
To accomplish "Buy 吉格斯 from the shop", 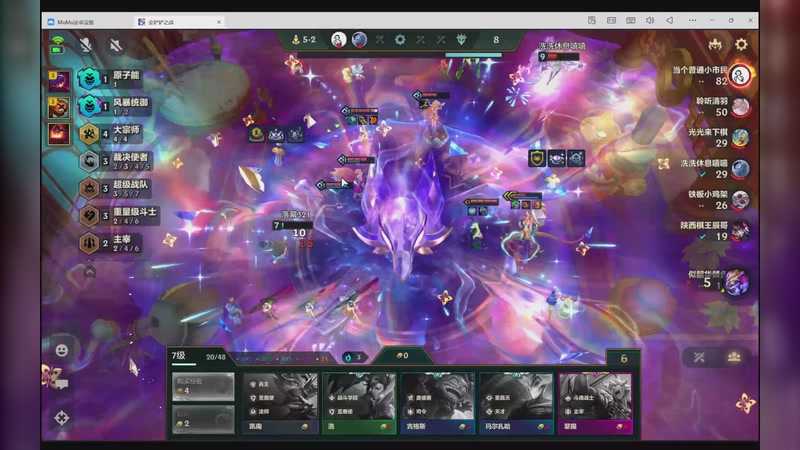I will pyautogui.click(x=438, y=403).
